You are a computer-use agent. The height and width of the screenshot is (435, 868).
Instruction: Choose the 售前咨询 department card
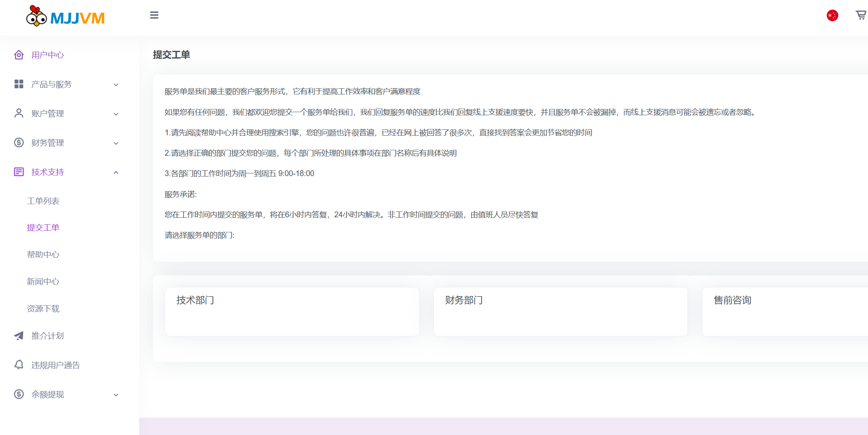[785, 311]
